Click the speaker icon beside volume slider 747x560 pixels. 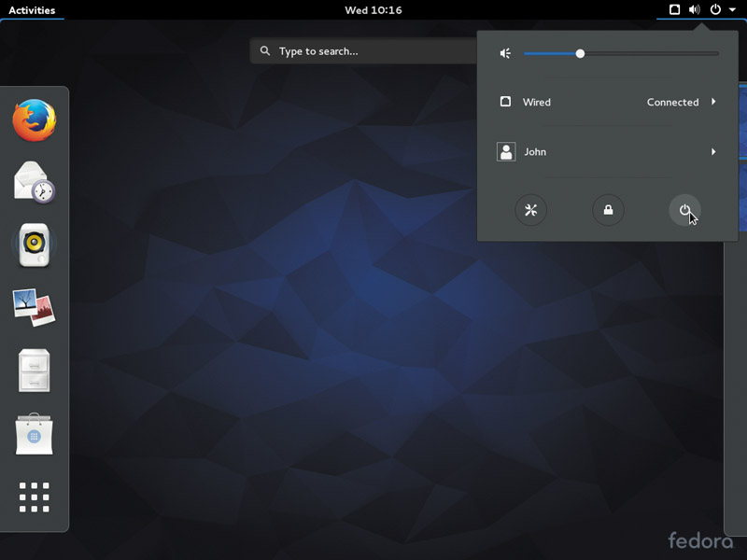pyautogui.click(x=505, y=53)
